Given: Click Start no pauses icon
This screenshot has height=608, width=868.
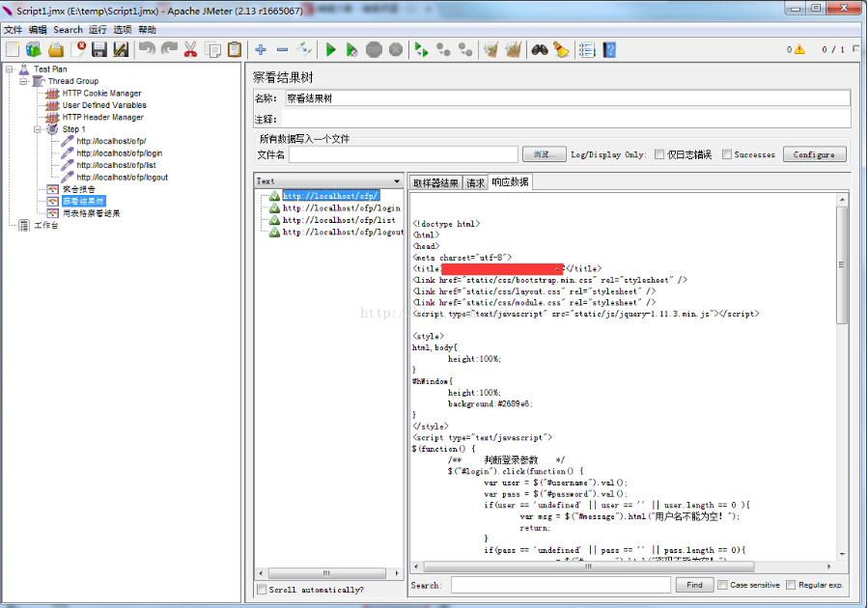Looking at the screenshot, I should pos(351,50).
